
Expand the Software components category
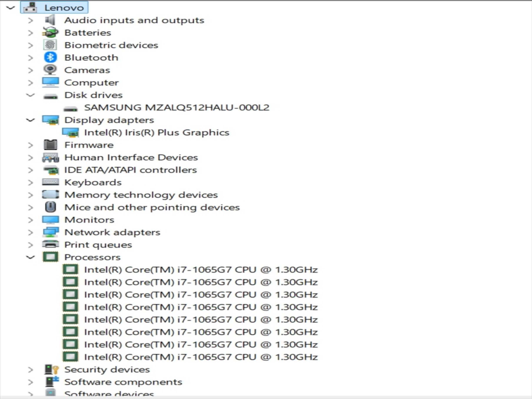[x=30, y=382]
